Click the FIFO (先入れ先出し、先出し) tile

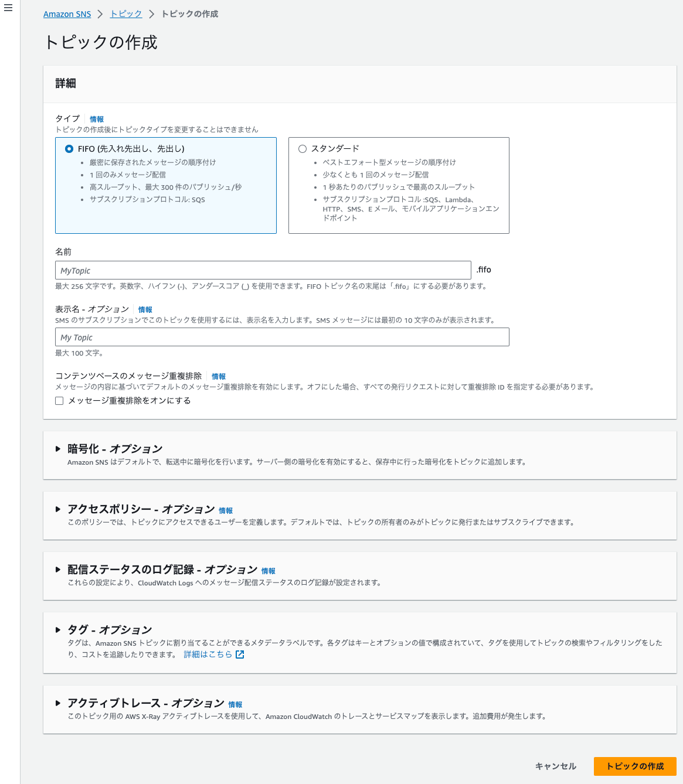[x=166, y=185]
